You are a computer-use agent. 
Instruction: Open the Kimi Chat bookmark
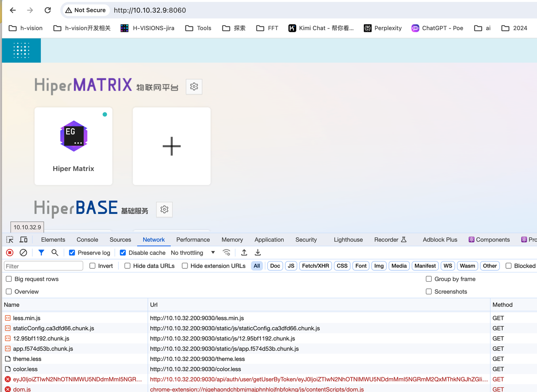click(x=321, y=28)
